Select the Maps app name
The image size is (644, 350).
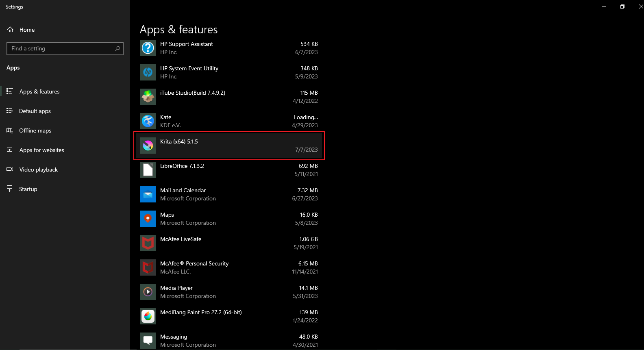pyautogui.click(x=167, y=215)
